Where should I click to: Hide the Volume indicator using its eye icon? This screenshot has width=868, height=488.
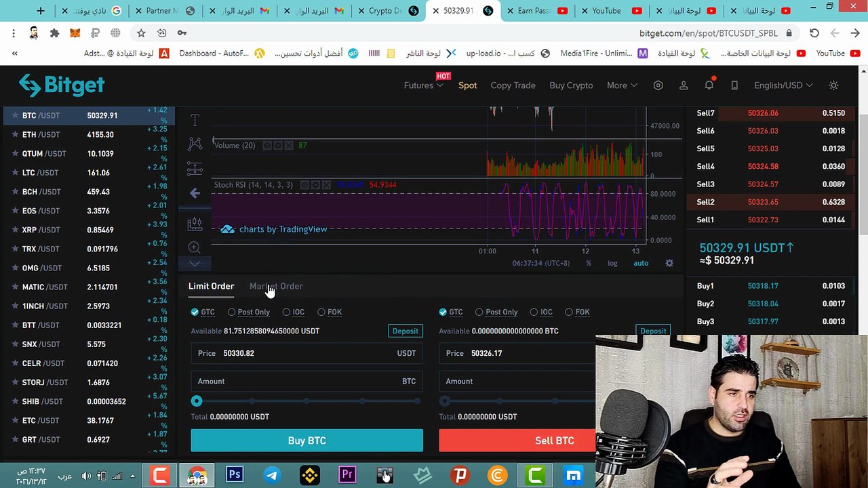(267, 145)
